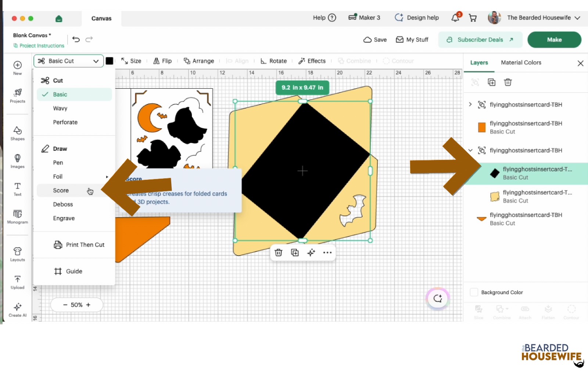This screenshot has width=588, height=374.
Task: Click the green Make button
Action: 554,40
